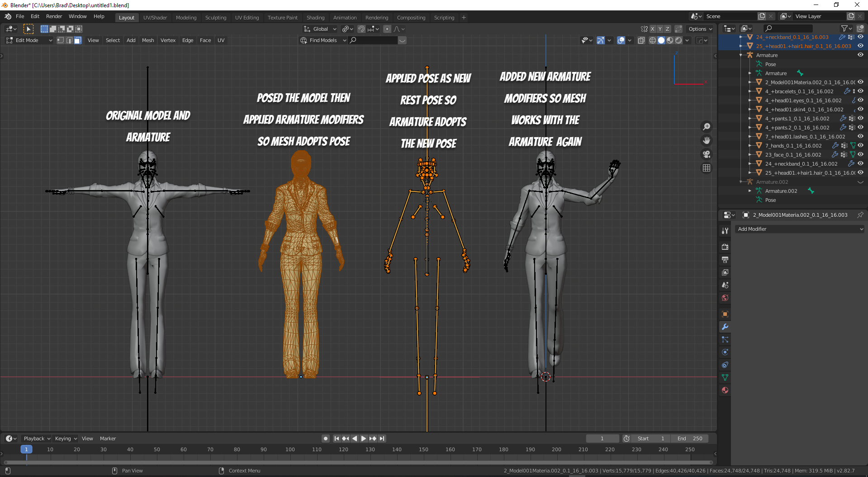Toggle X-ray view in the viewport header
This screenshot has height=477, width=868.
tap(641, 40)
